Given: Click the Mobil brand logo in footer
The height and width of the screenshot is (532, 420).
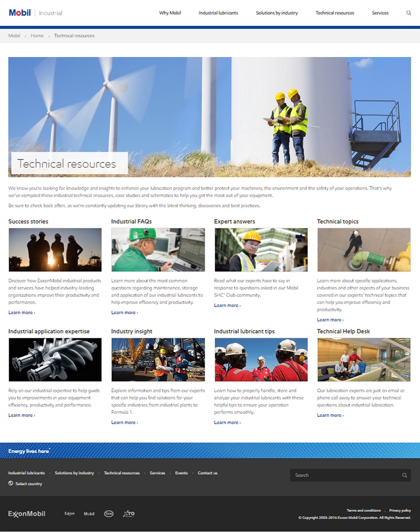Looking at the screenshot, I should (x=89, y=514).
